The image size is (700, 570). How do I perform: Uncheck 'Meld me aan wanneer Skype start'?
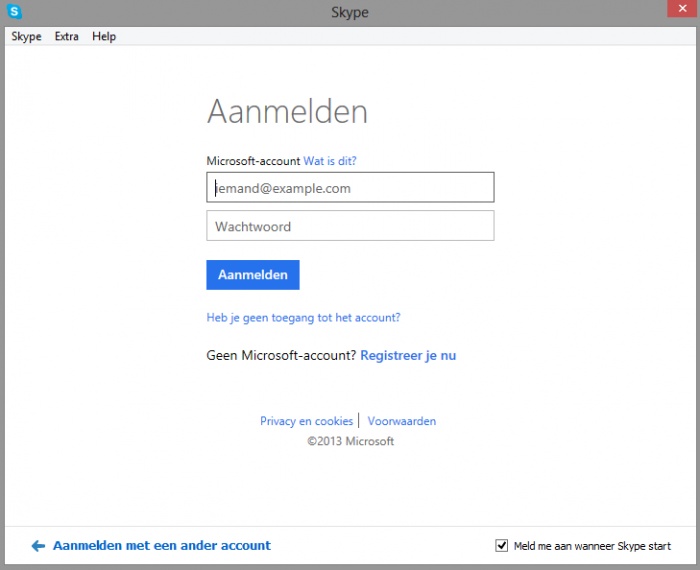tap(501, 545)
